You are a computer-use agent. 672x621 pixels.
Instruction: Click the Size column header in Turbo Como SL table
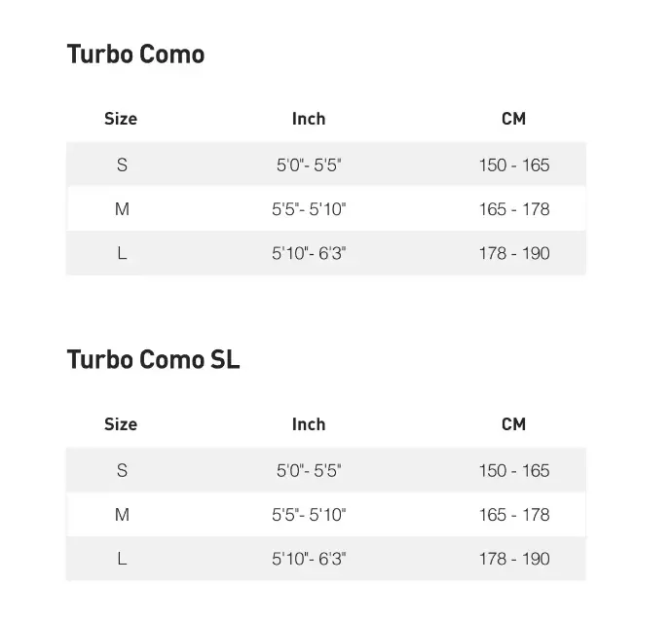[121, 424]
